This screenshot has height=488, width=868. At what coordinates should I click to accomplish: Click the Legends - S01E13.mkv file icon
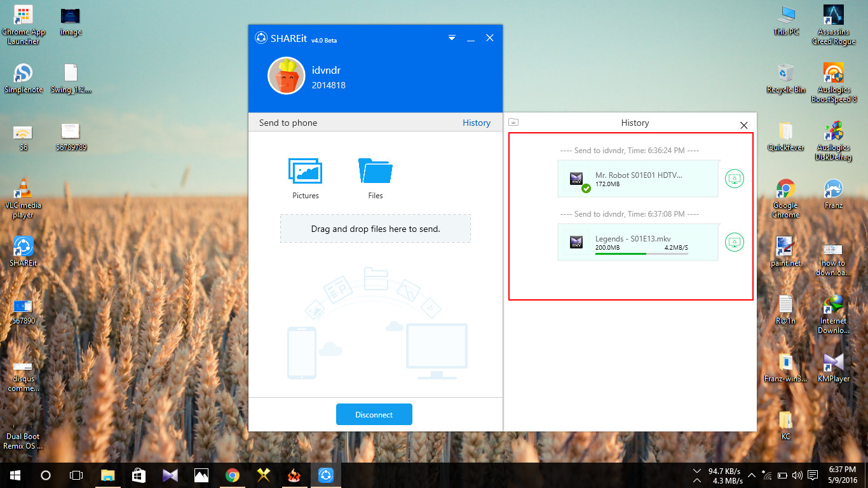(576, 242)
